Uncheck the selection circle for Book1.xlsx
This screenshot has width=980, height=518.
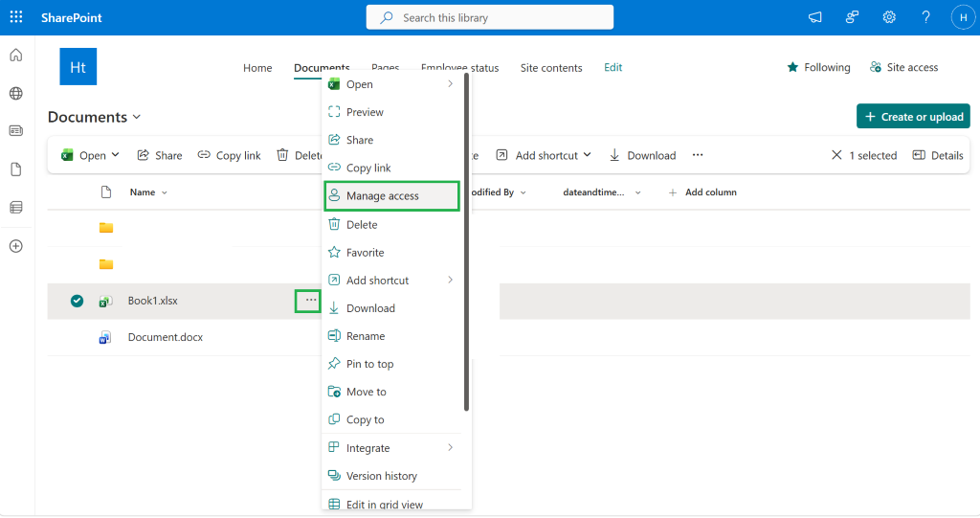point(77,301)
